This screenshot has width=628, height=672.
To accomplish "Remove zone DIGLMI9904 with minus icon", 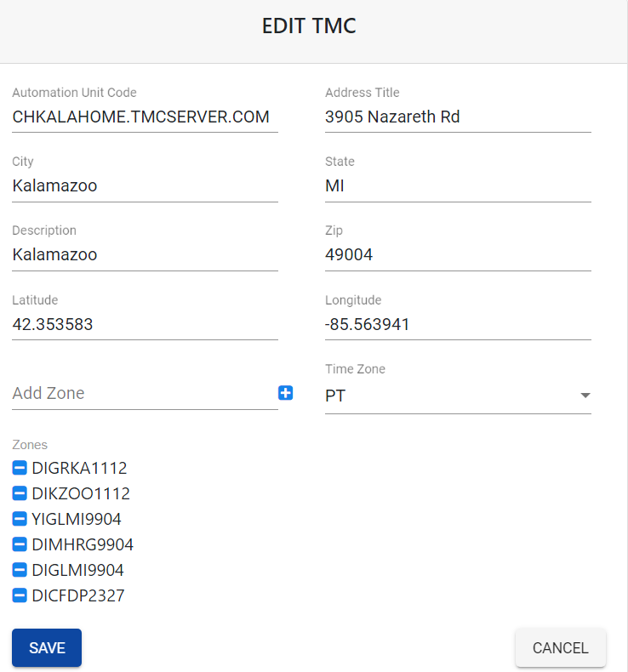I will coord(20,570).
